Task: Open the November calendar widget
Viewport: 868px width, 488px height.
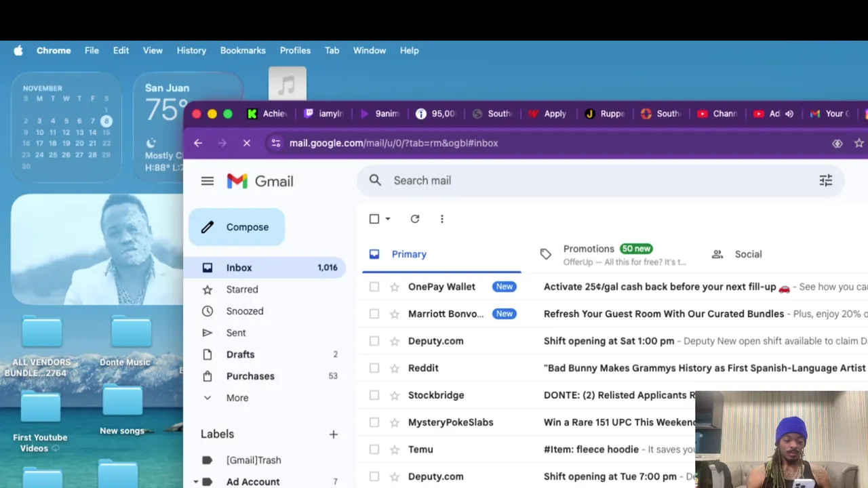Action: [x=66, y=127]
